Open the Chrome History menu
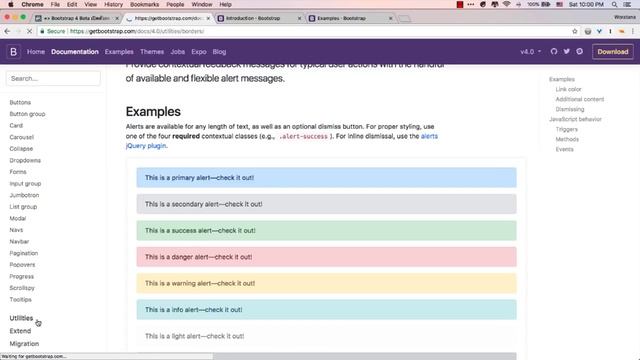 click(113, 4)
